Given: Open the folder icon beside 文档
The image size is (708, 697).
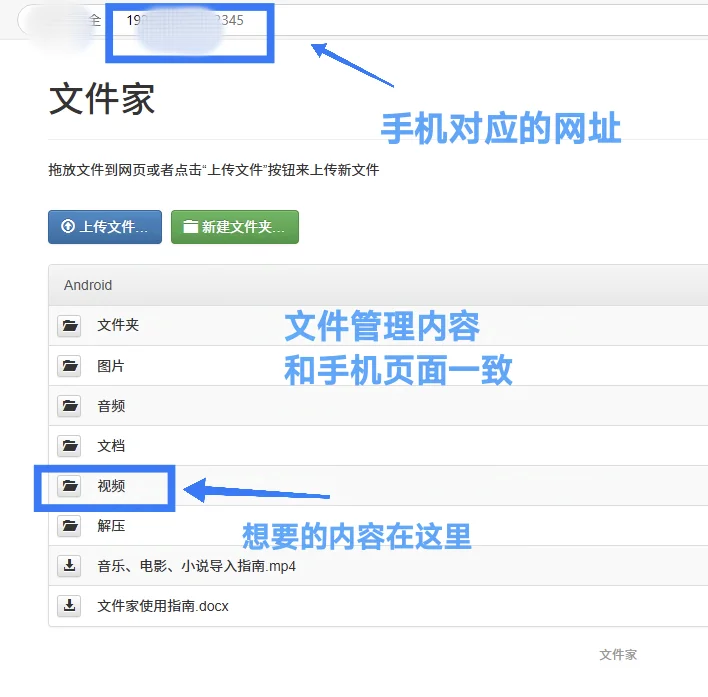Looking at the screenshot, I should (x=69, y=446).
